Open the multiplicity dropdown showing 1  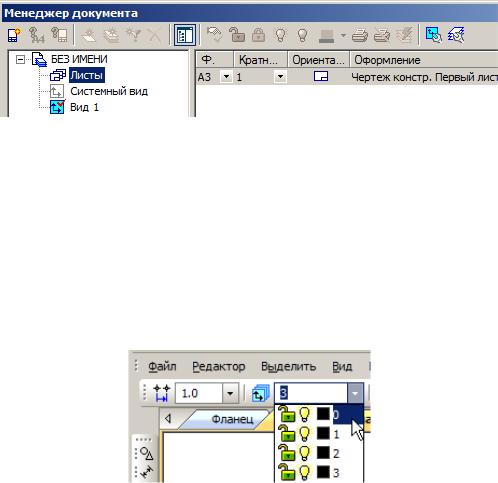[280, 77]
